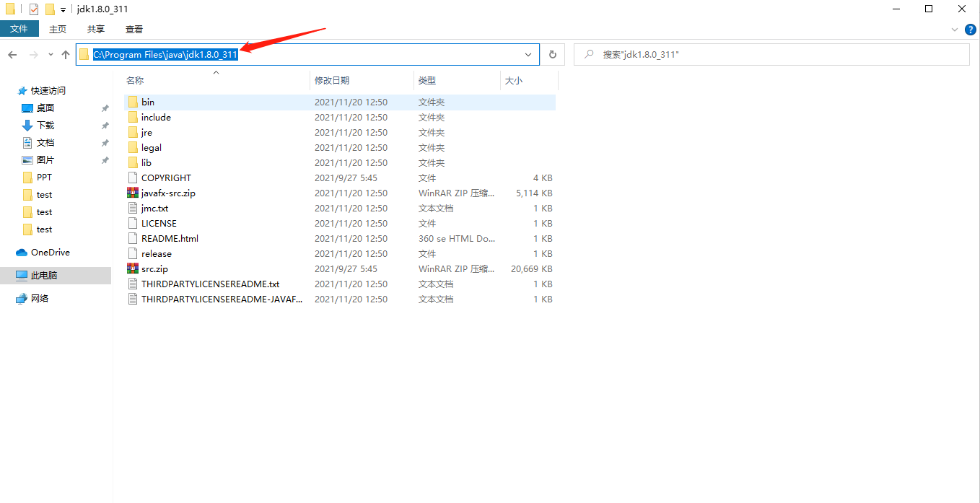This screenshot has width=980, height=503.
Task: Open the 文件 ribbon tab
Action: click(x=19, y=29)
